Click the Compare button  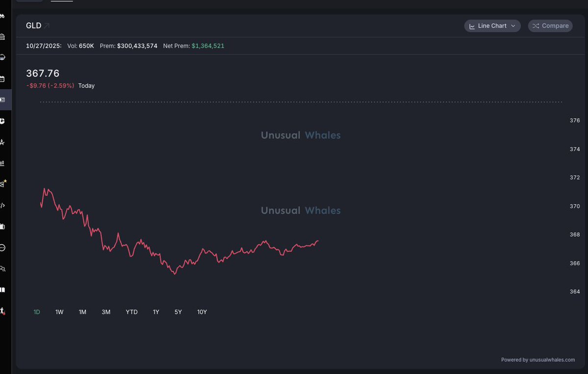(x=550, y=26)
